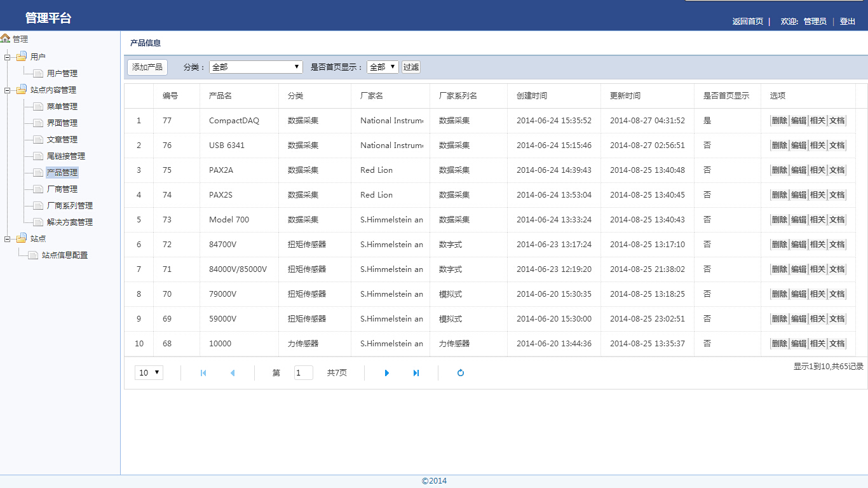868x488 pixels.
Task: Open 站点信息配置 in the sidebar
Action: point(65,255)
